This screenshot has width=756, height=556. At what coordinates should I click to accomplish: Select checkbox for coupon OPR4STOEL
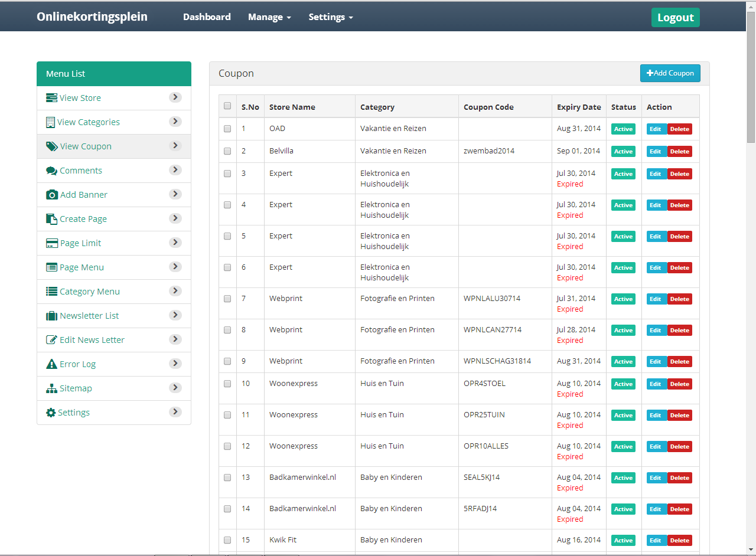coord(227,384)
